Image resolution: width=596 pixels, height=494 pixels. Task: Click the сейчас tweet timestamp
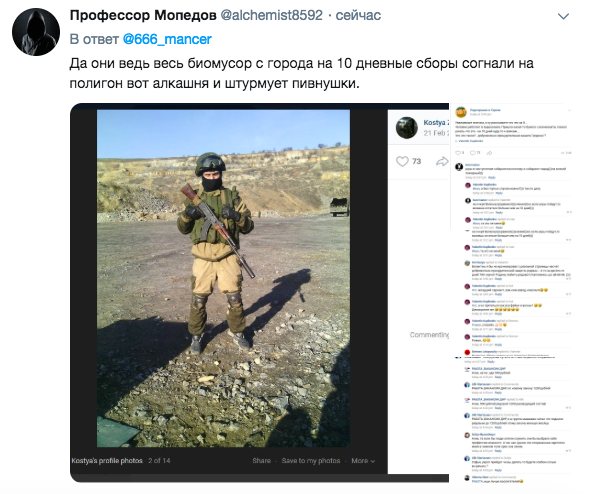tap(358, 15)
